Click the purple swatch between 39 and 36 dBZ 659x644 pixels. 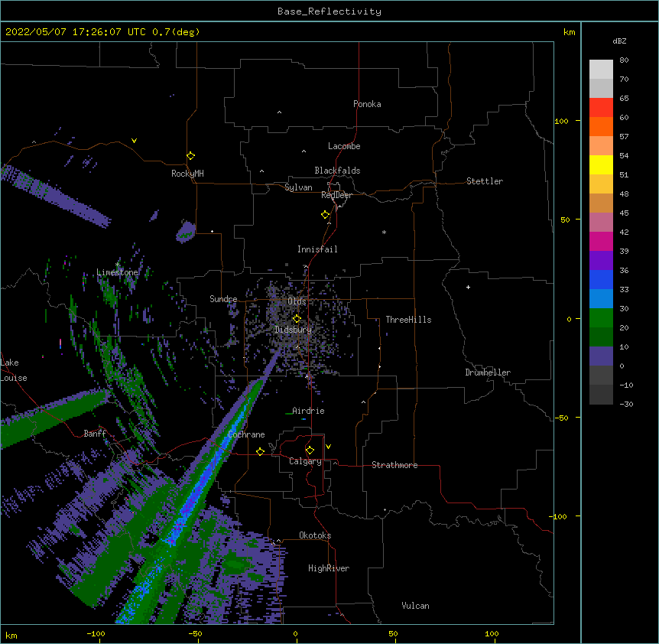(x=601, y=261)
